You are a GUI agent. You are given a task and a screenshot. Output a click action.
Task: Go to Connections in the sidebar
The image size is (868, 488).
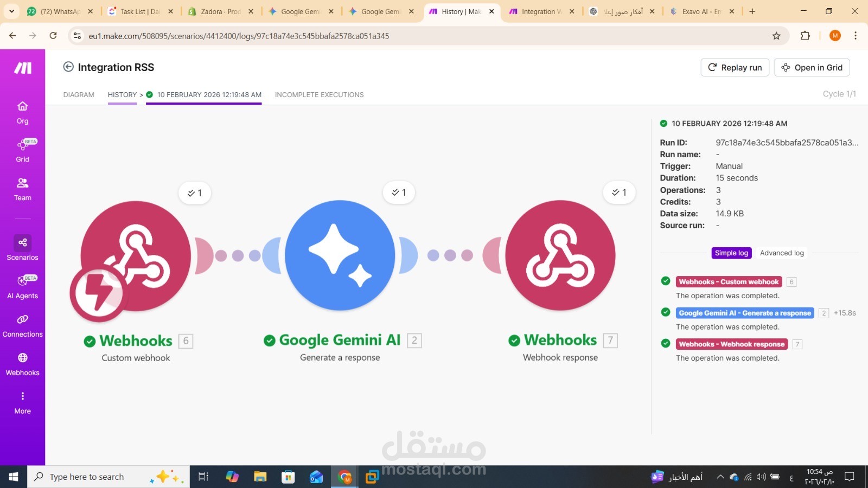point(22,326)
